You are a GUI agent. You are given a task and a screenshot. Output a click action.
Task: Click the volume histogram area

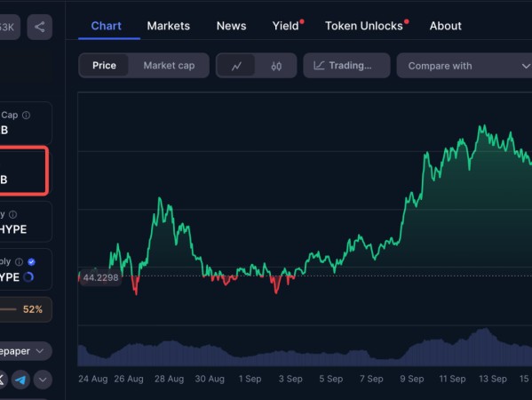(x=305, y=349)
